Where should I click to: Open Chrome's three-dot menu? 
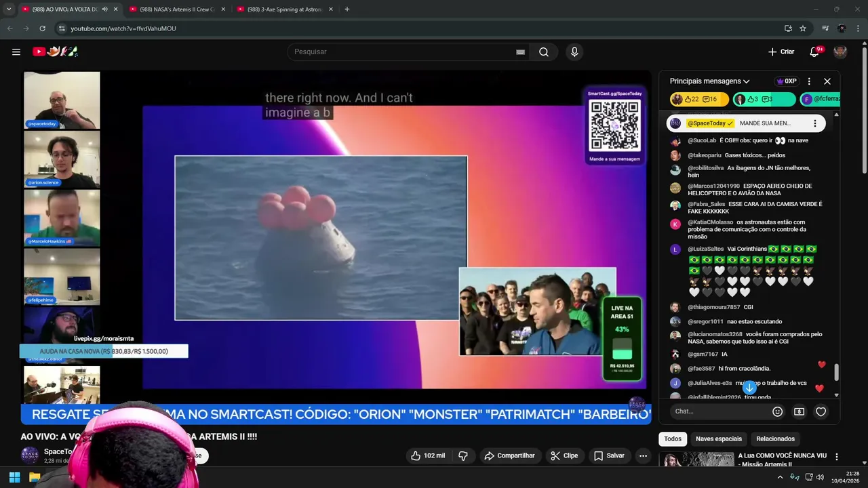tap(859, 28)
